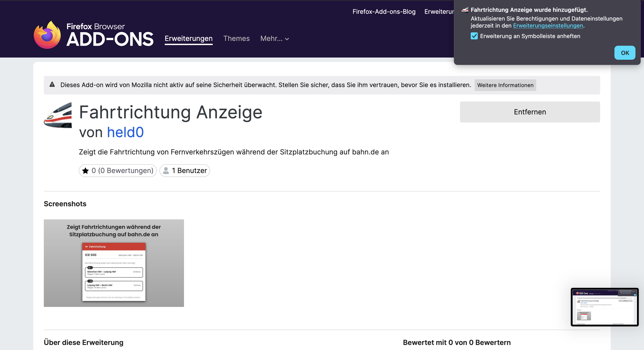Click the extension description text about bahn.de
Viewport: 644px width, 350px height.
click(x=234, y=152)
